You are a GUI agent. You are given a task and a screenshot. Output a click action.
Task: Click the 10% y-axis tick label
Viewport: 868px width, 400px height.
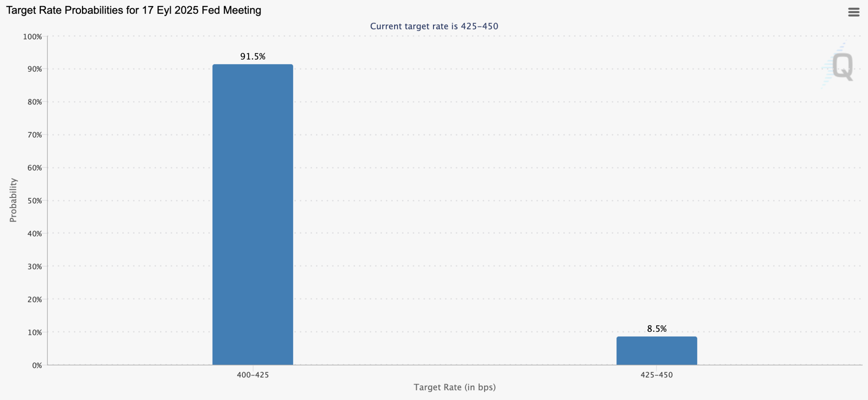[35, 333]
